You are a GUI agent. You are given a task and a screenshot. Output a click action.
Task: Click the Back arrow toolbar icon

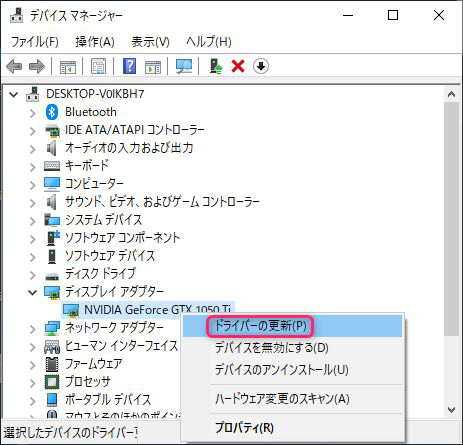tap(14, 66)
